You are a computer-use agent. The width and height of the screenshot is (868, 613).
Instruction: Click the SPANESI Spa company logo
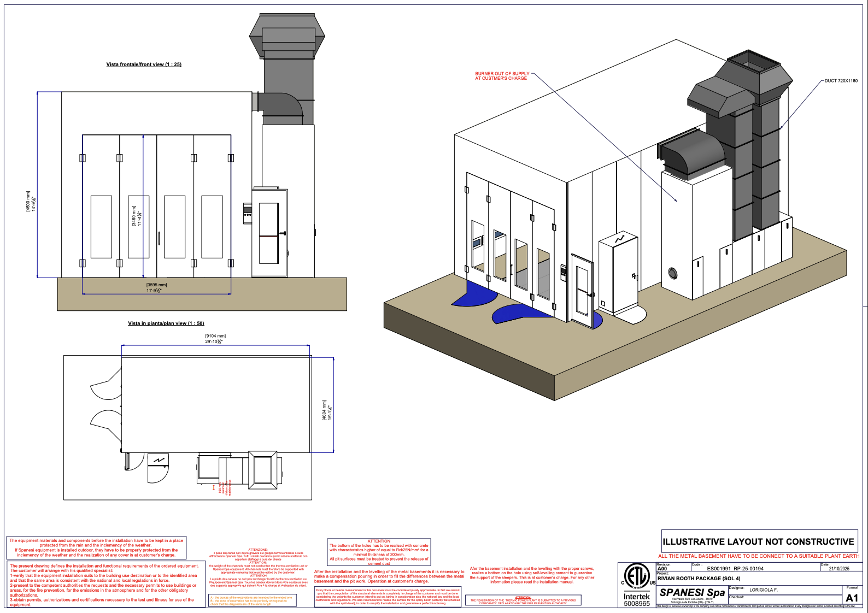pyautogui.click(x=692, y=593)
